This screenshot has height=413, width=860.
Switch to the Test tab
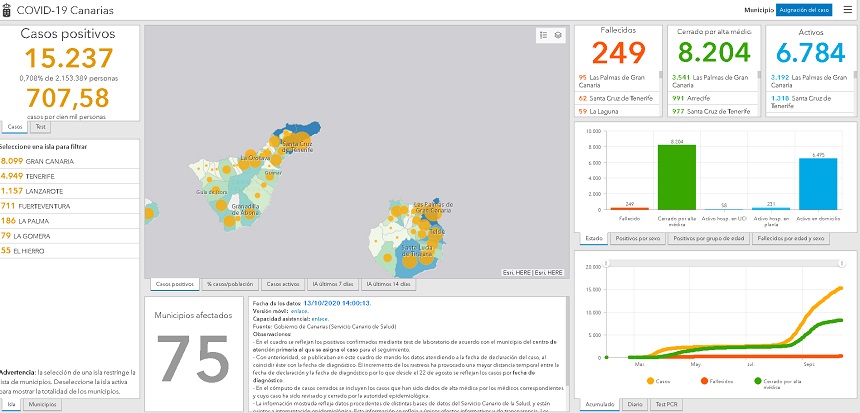(x=40, y=127)
